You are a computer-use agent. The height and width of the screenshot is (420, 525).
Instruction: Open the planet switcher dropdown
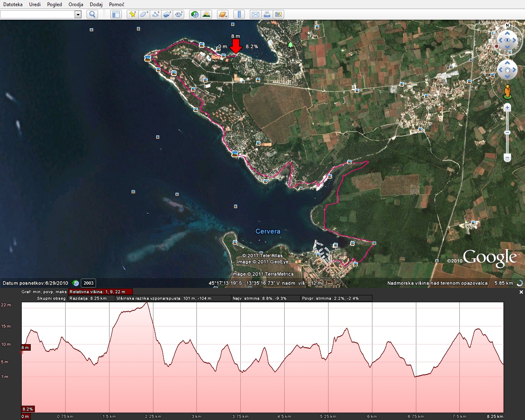point(222,14)
